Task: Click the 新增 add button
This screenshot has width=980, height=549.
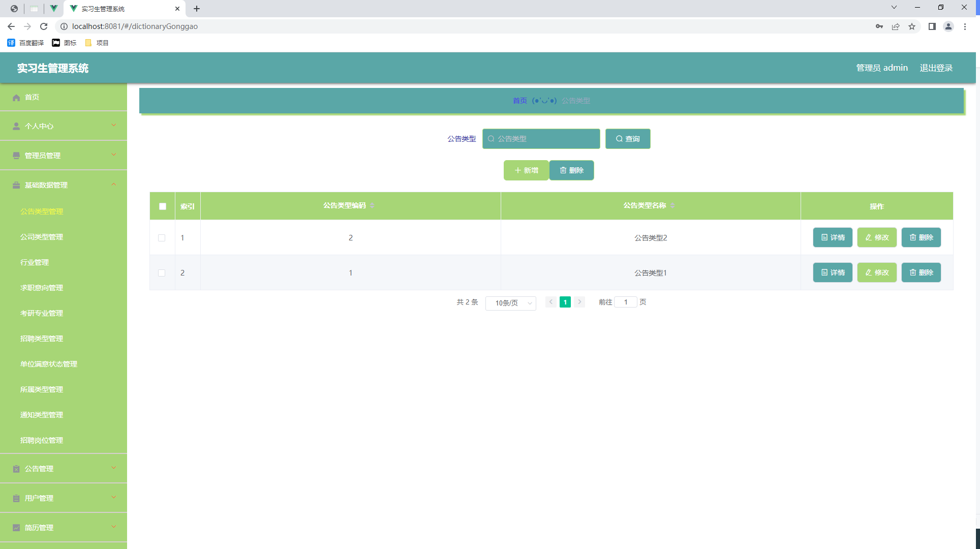Action: click(x=526, y=170)
